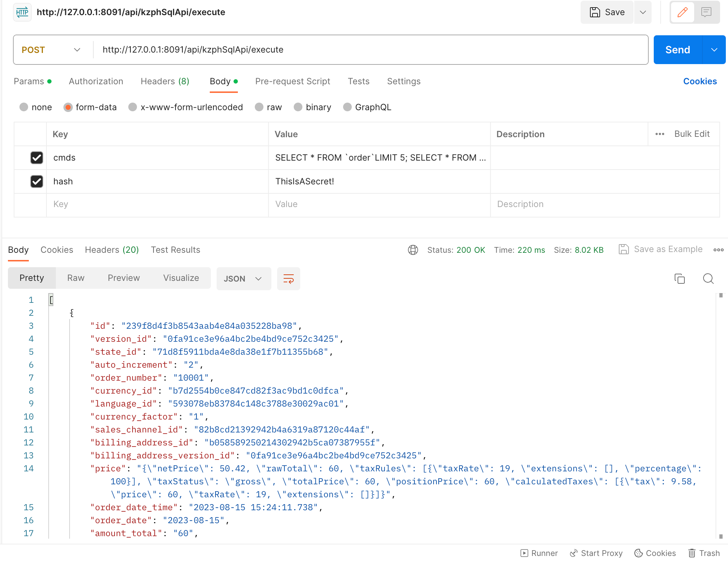The image size is (728, 561).
Task: Click the empty Value placeholder field
Action: [x=379, y=204]
